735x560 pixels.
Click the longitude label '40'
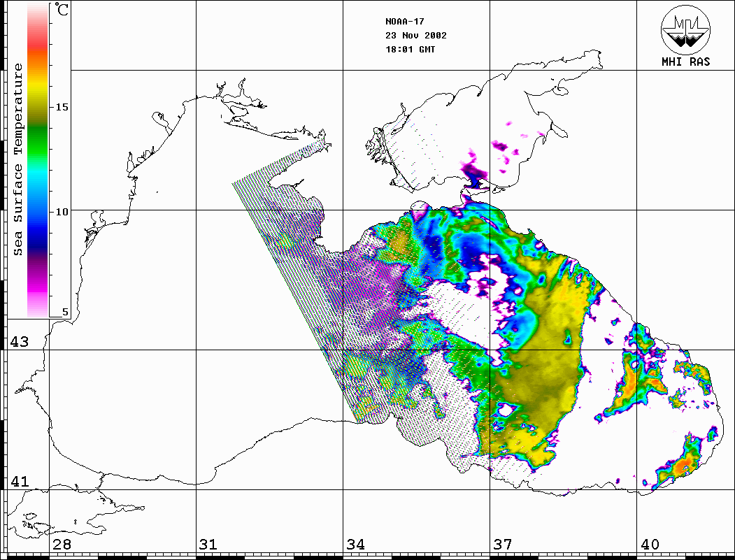point(650,545)
